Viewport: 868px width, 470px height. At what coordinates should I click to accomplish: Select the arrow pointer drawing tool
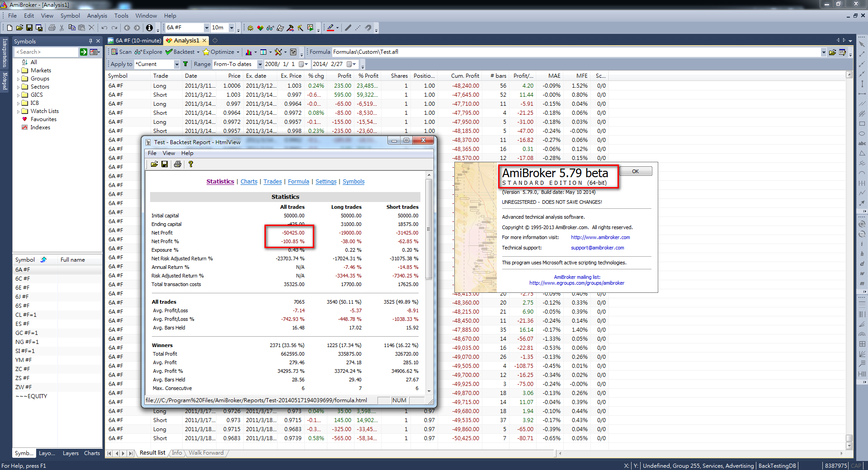point(862,44)
